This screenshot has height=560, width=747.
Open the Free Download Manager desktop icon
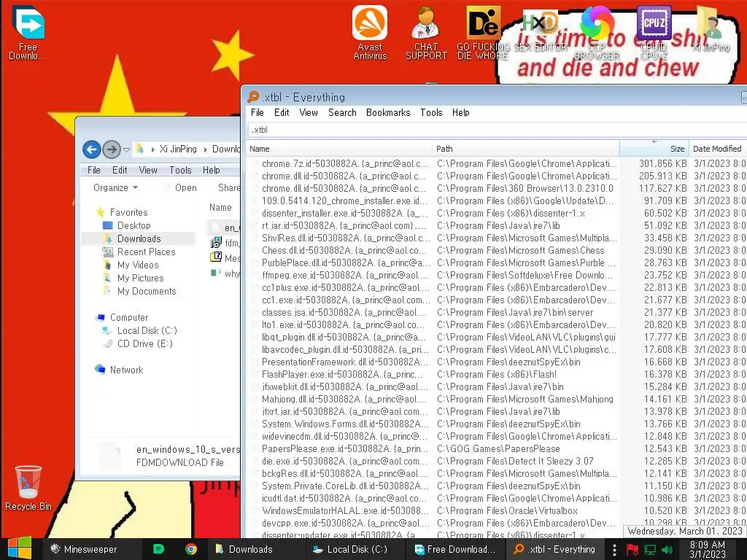coord(28,32)
